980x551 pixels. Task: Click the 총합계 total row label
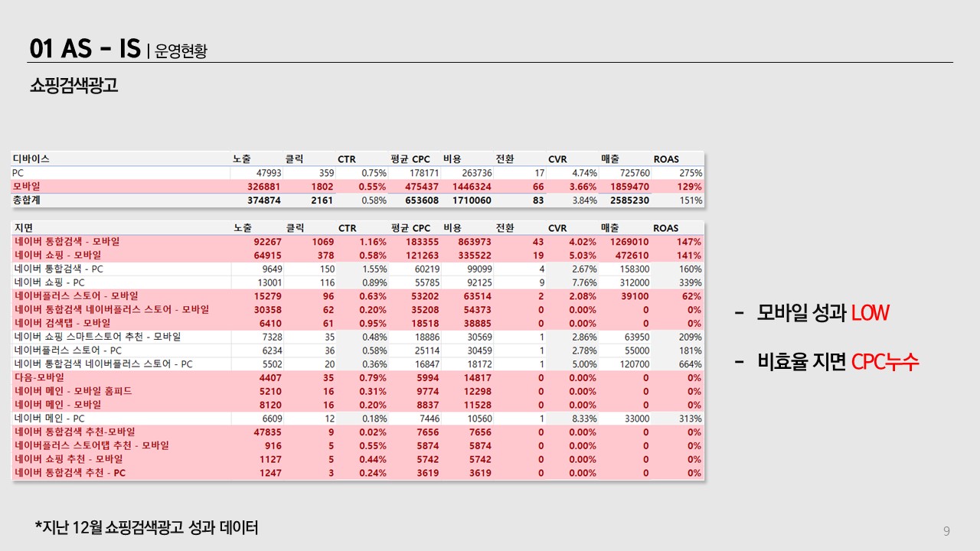pos(27,201)
